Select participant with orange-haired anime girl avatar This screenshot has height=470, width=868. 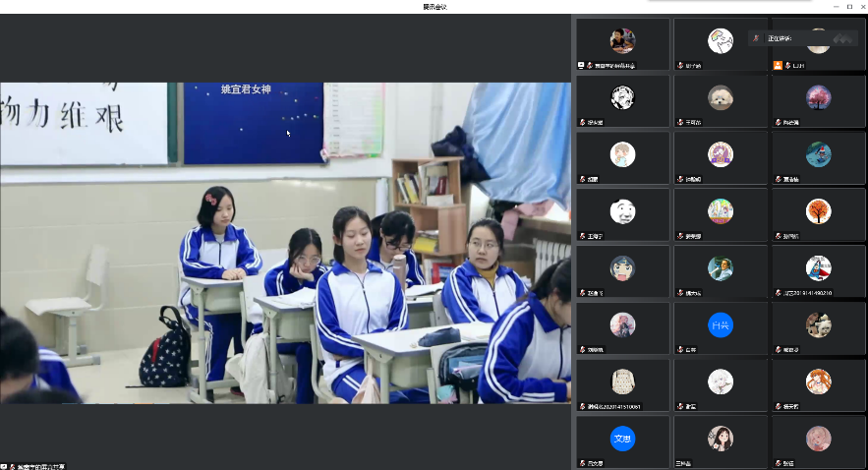click(818, 385)
